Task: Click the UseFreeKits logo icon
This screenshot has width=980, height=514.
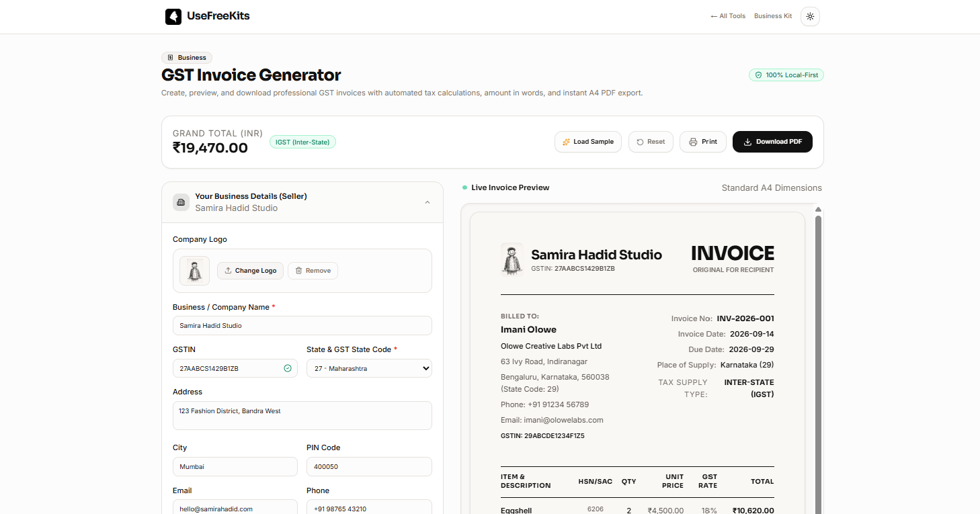Action: click(173, 16)
